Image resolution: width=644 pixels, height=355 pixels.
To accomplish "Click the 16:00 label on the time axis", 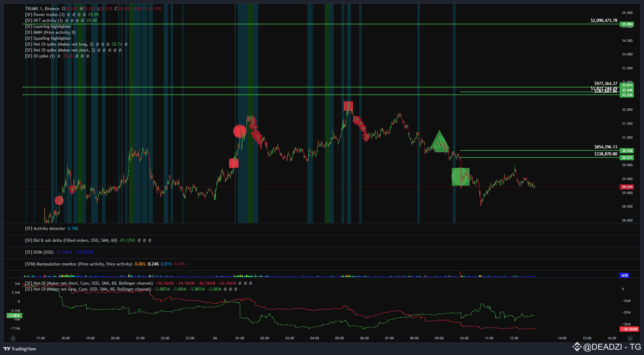I will [x=612, y=338].
